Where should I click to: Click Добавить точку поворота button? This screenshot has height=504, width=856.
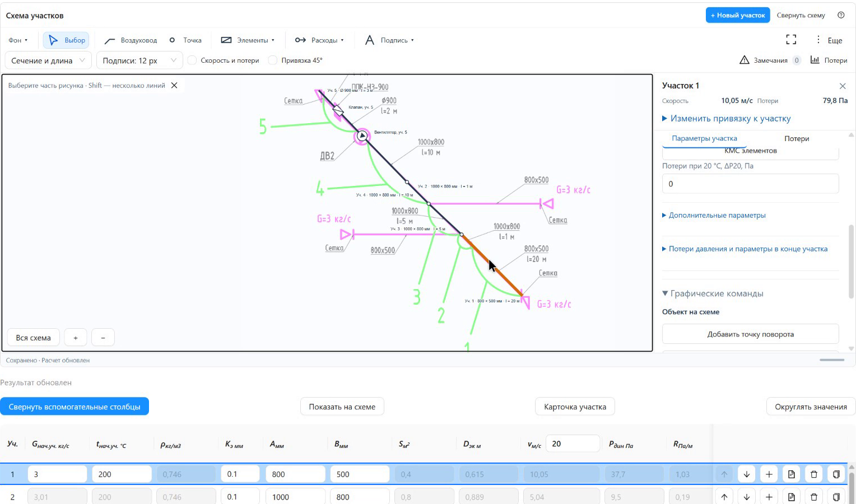tap(750, 334)
